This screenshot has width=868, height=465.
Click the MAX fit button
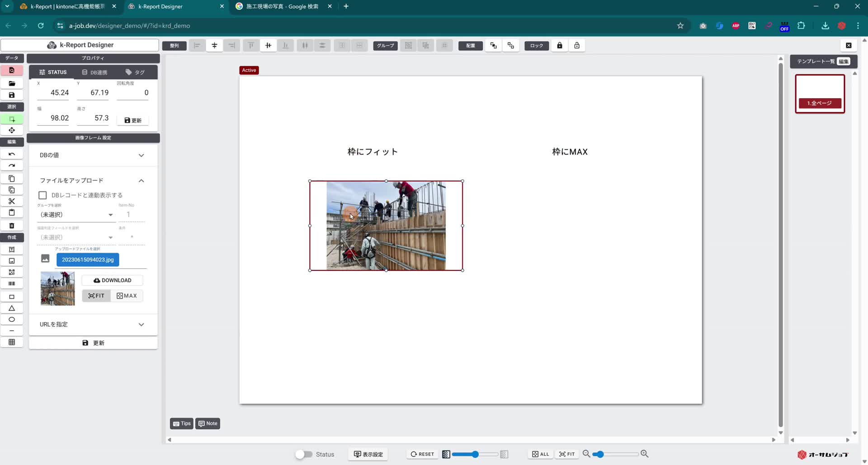(x=127, y=295)
